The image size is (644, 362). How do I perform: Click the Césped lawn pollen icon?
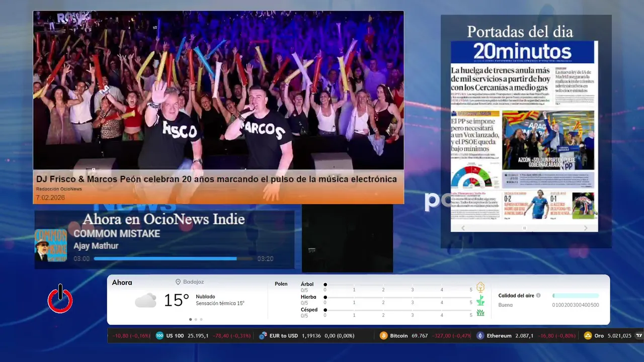pyautogui.click(x=480, y=313)
